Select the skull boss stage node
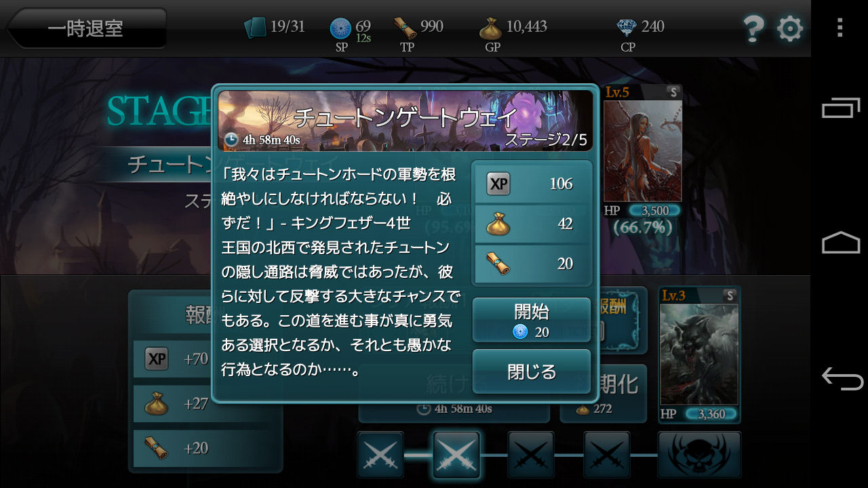The height and width of the screenshot is (488, 868). coord(699,455)
